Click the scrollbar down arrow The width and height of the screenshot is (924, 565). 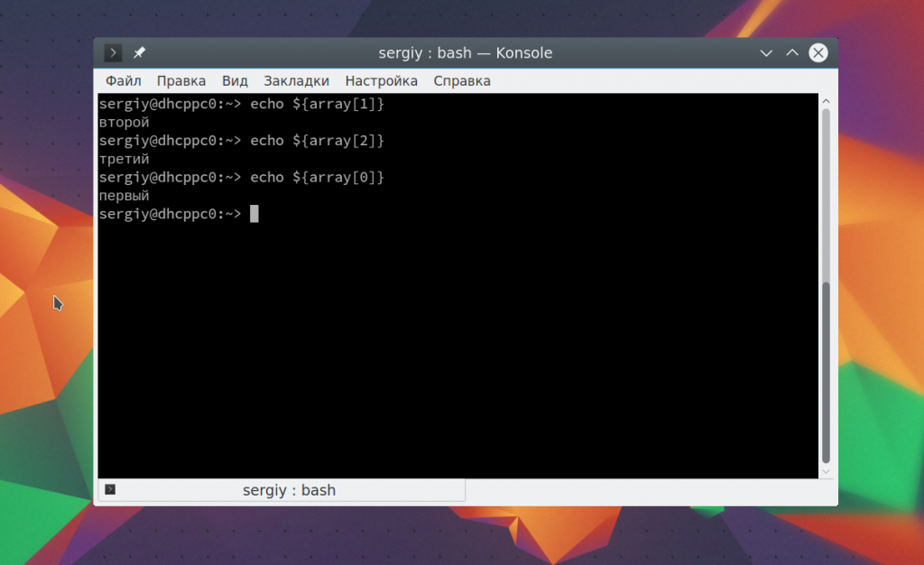(826, 470)
